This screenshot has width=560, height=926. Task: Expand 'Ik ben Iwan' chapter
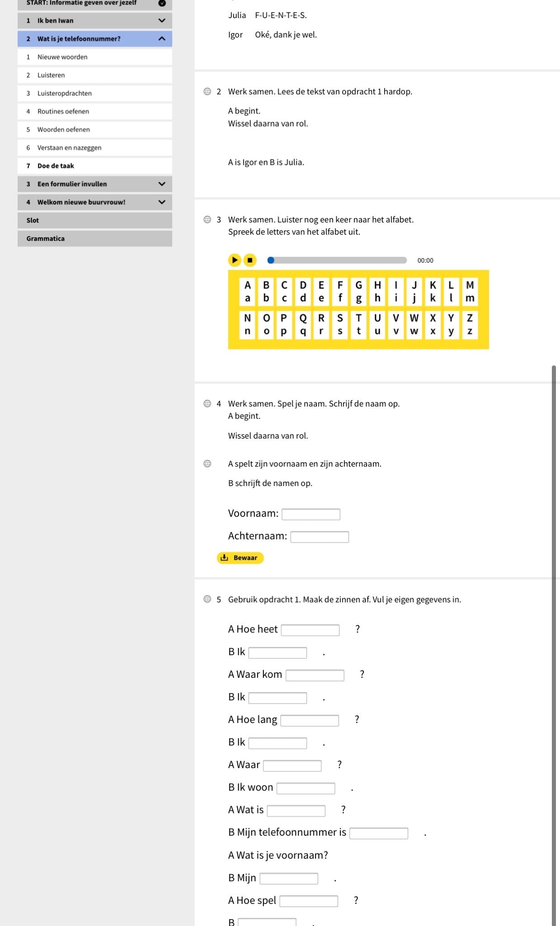click(162, 20)
